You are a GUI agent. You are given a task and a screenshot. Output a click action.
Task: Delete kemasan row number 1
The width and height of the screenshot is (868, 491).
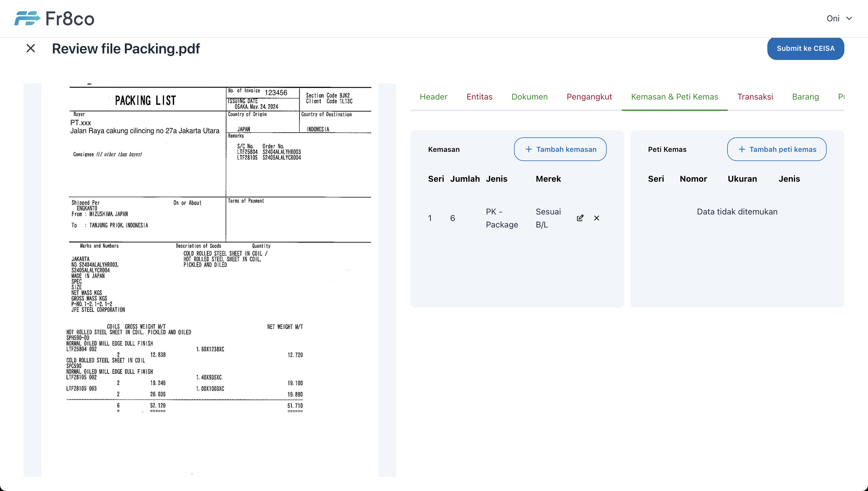[x=596, y=218]
